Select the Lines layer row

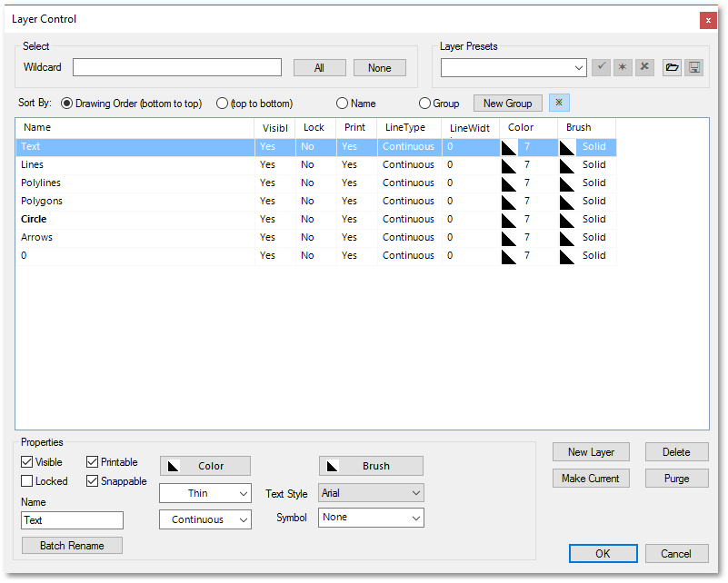point(316,165)
